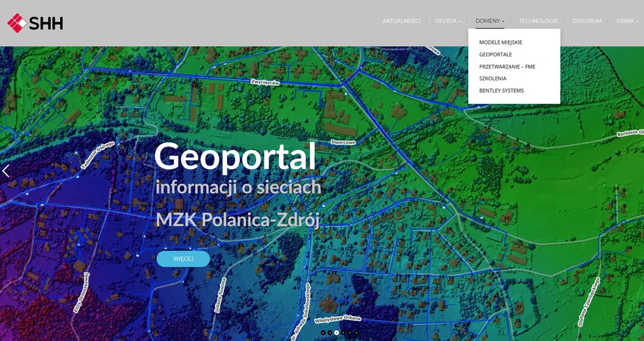Select GEOPORTALE in the DOMENY menu

coord(495,54)
